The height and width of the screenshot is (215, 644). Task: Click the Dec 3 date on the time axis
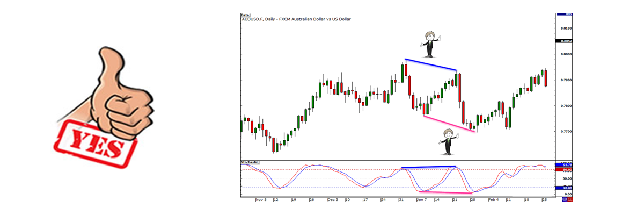(332, 199)
